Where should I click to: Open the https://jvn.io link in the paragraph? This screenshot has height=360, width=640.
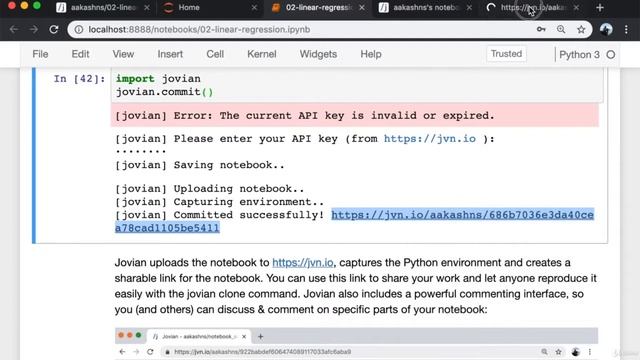point(302,262)
